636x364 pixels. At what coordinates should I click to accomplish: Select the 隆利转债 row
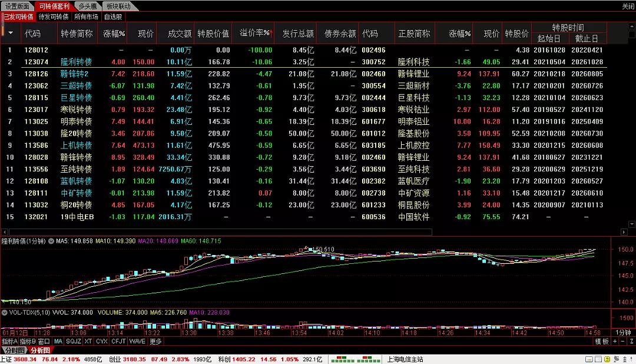click(x=304, y=62)
